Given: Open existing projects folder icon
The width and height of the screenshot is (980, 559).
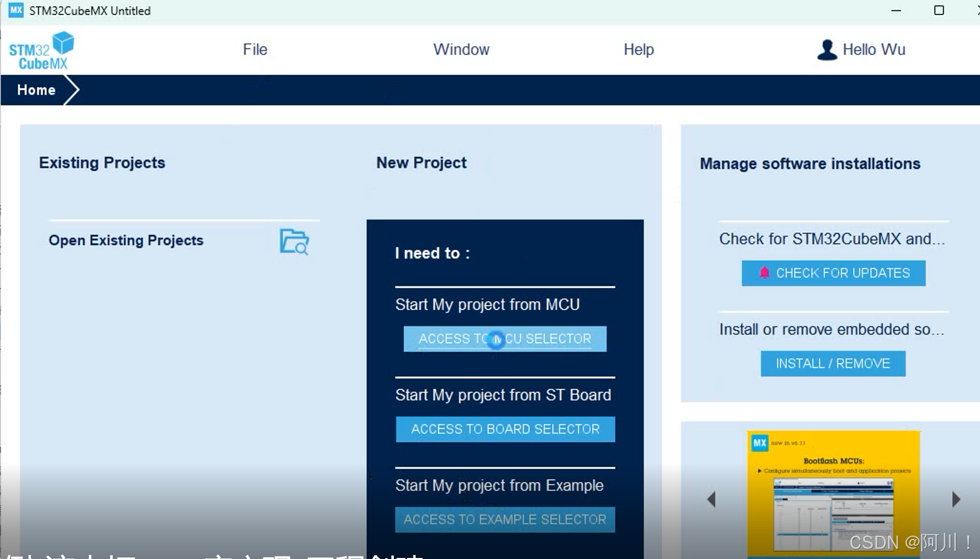Looking at the screenshot, I should point(294,241).
